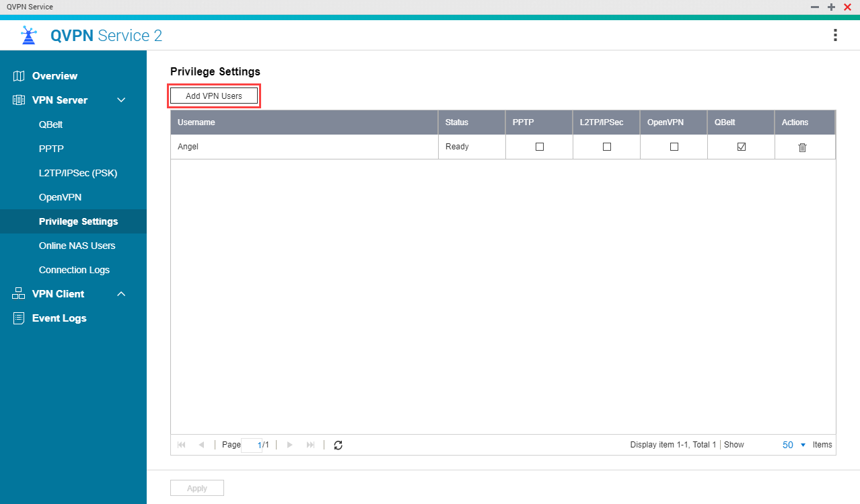Delete user Angel with trash icon

[x=802, y=147]
